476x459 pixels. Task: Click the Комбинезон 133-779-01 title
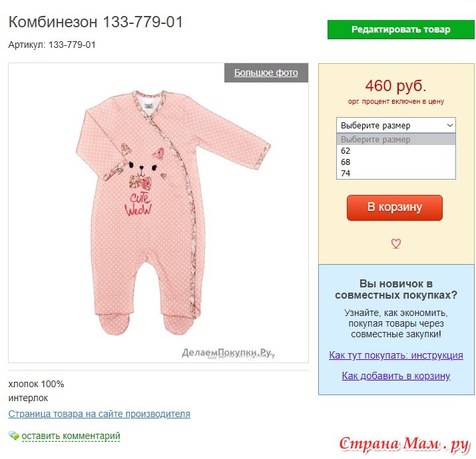click(x=96, y=22)
